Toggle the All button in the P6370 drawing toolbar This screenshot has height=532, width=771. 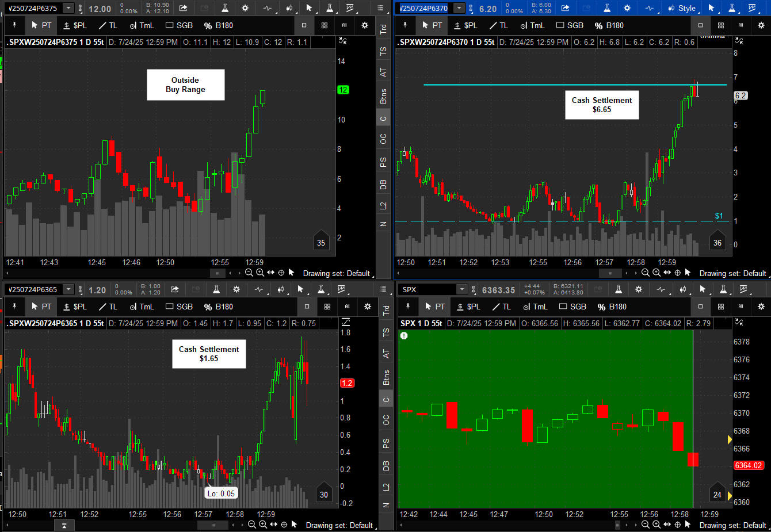click(x=741, y=25)
